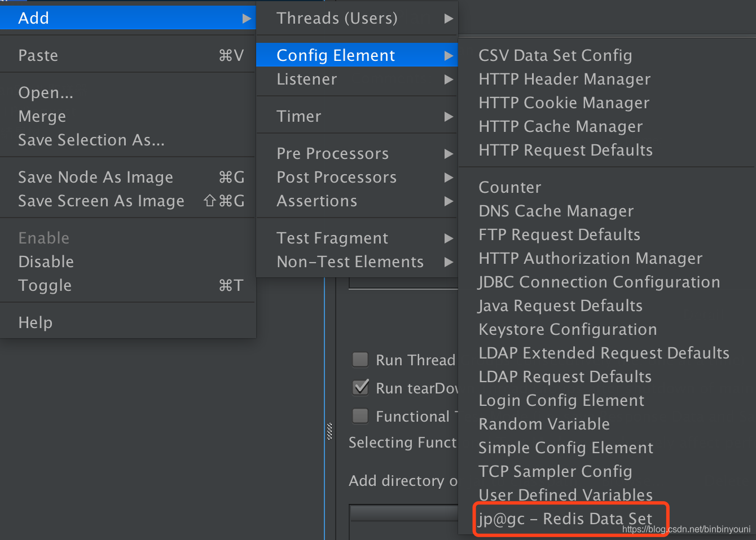Select Save Selection As... entry

coord(128,140)
